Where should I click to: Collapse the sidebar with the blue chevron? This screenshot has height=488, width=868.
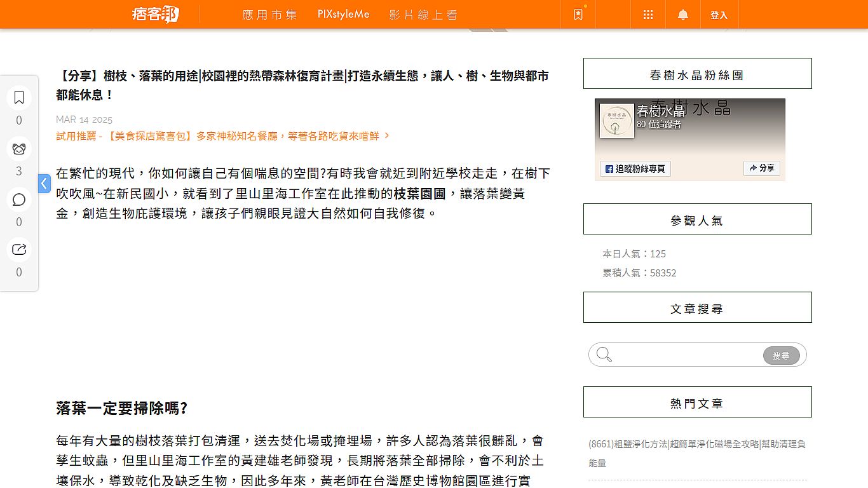tap(44, 184)
